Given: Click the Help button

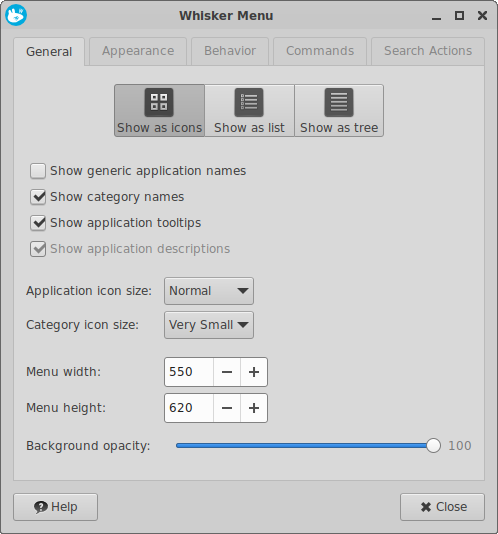Looking at the screenshot, I should [x=56, y=507].
